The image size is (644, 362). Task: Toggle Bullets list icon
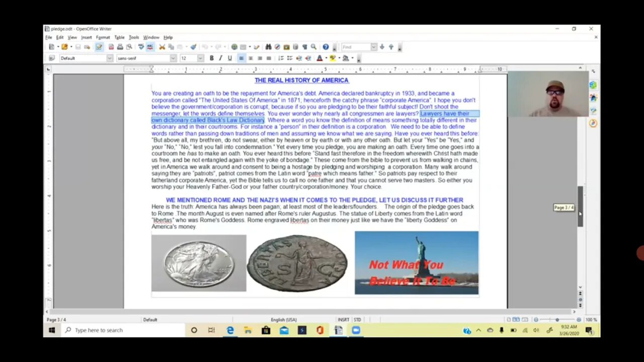click(290, 58)
